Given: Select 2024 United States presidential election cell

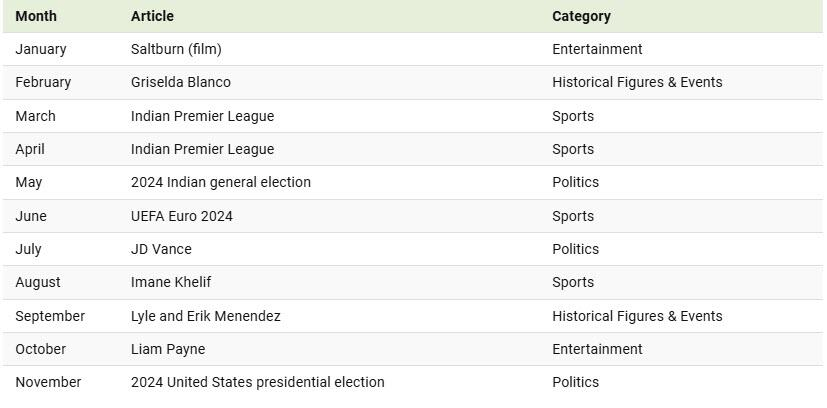Looking at the screenshot, I should [x=257, y=382].
